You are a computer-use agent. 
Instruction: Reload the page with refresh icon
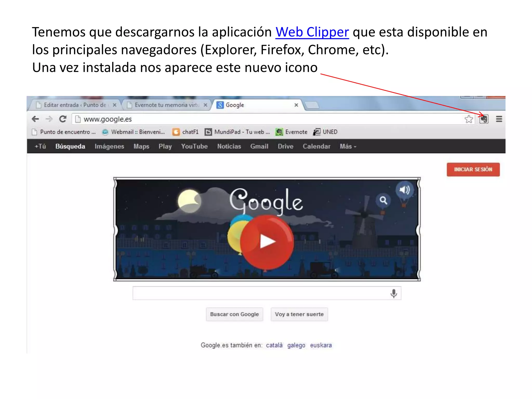tap(63, 119)
